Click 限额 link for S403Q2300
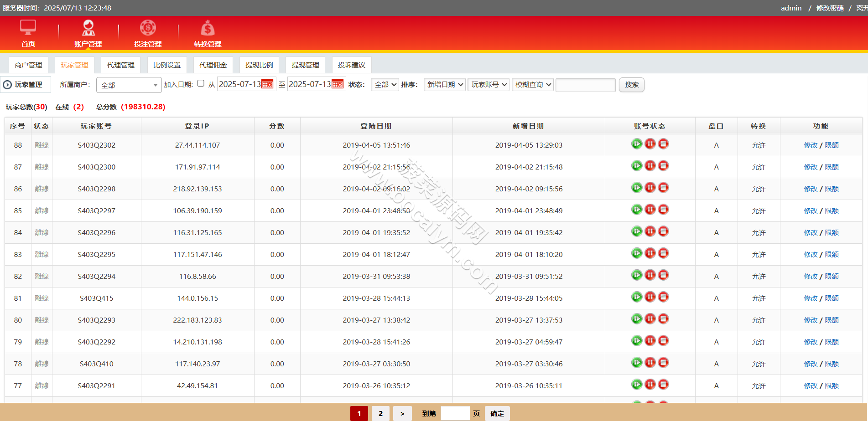Screen dimensions: 868x421 point(832,167)
